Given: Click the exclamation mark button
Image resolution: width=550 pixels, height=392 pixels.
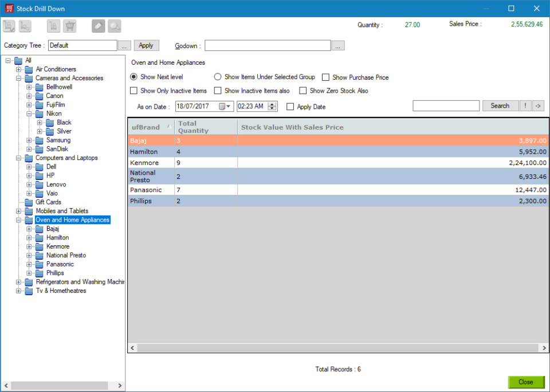Looking at the screenshot, I should (x=525, y=105).
